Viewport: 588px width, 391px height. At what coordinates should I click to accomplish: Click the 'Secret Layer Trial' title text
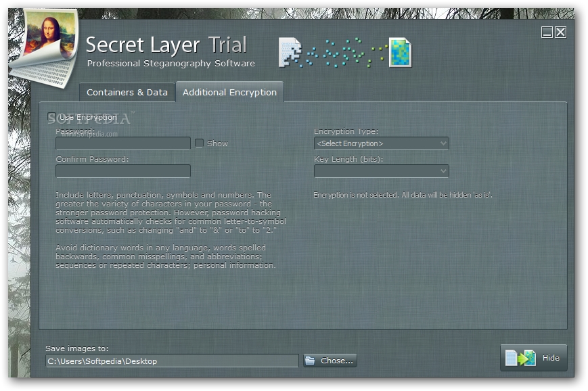[x=166, y=45]
